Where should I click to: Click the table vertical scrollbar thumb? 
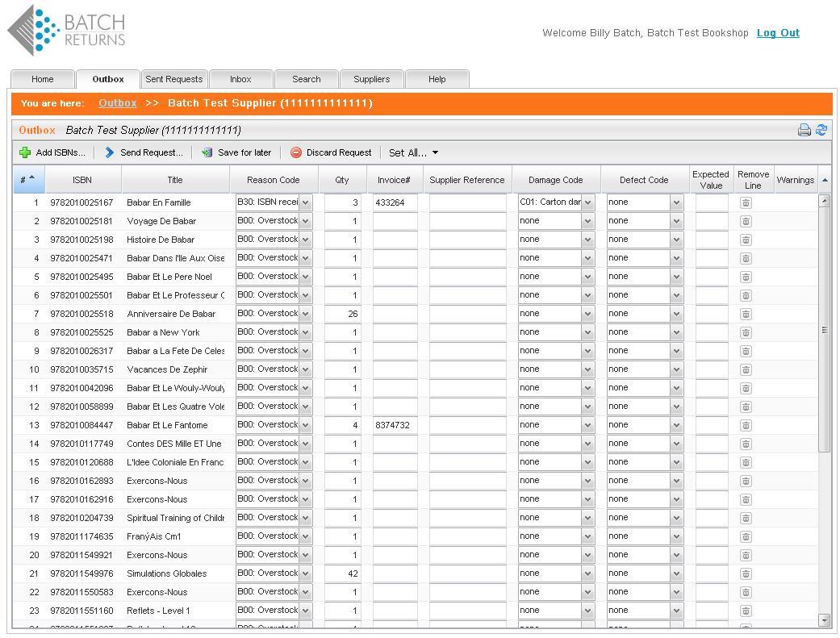825,330
